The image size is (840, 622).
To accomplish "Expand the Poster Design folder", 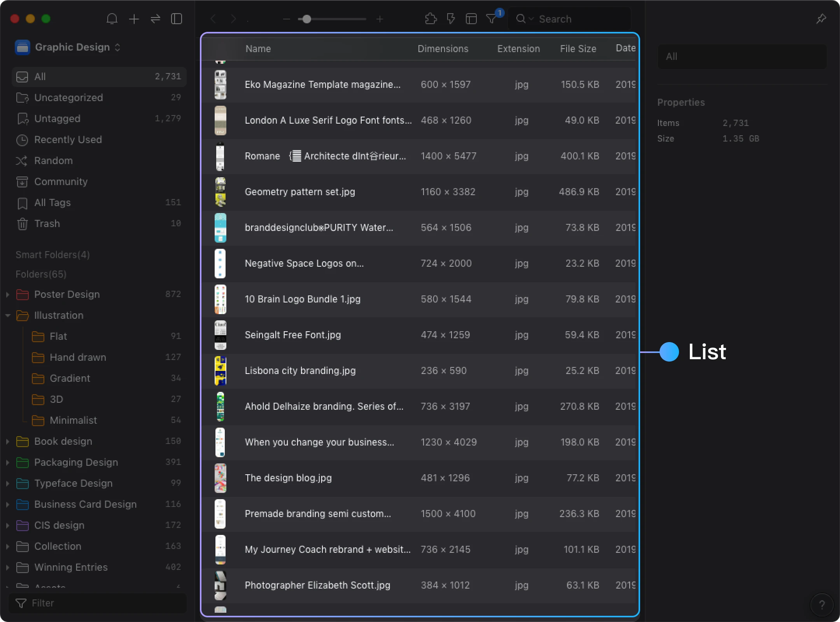I will [x=7, y=294].
